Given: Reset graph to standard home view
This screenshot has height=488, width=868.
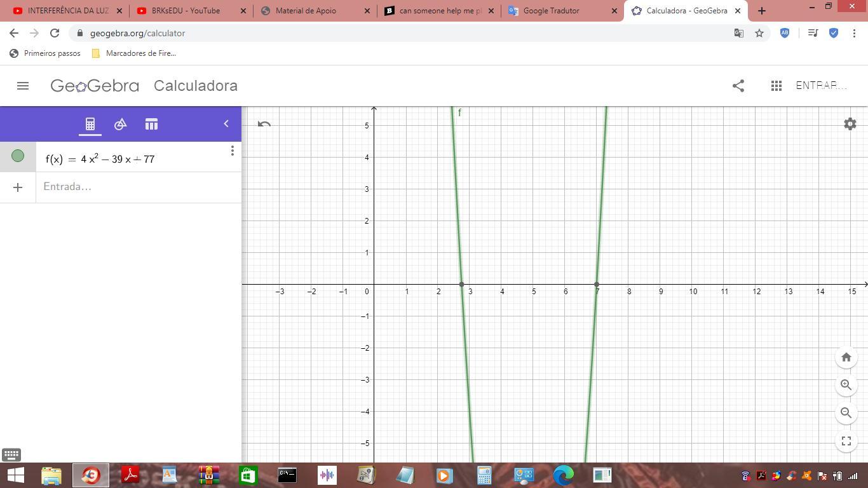Looking at the screenshot, I should tap(846, 357).
